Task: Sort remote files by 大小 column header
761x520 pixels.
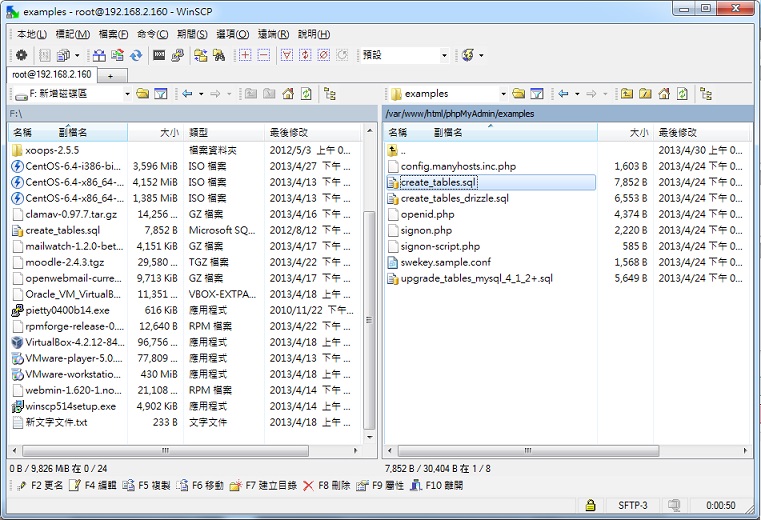Action: click(x=625, y=133)
